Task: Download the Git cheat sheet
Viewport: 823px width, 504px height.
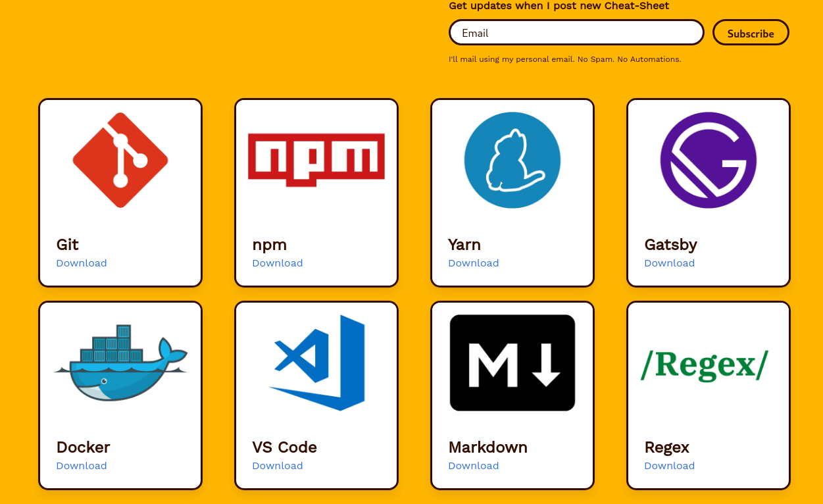Action: pyautogui.click(x=82, y=263)
